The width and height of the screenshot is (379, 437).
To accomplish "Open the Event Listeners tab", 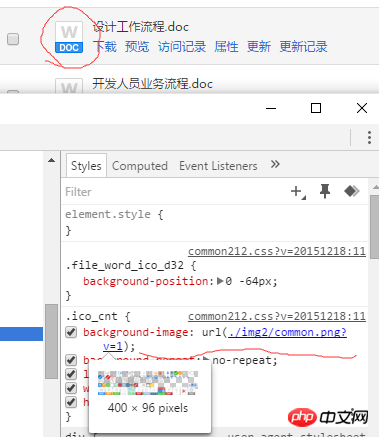I will click(x=218, y=166).
